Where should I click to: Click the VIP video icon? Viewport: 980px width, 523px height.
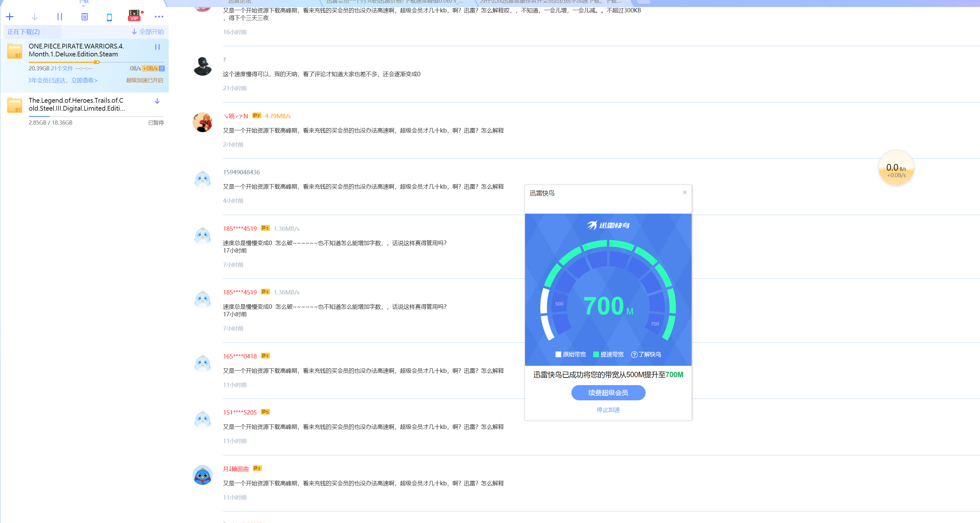pos(134,16)
